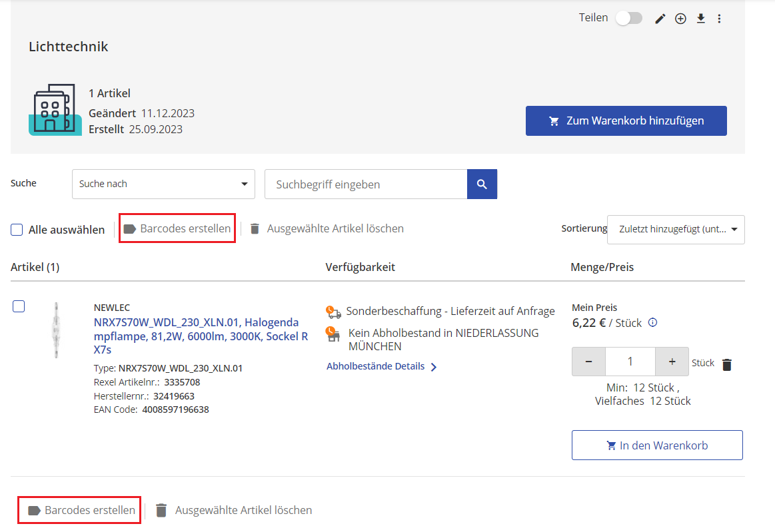Increase quantity with the plus button
Screen dimensions: 775x532
pyautogui.click(x=672, y=362)
